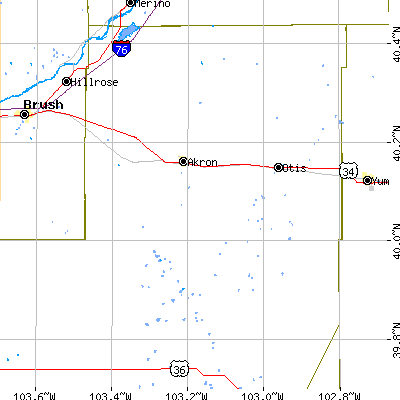Select the Hillrose town marker
Image resolution: width=400 pixels, height=400 pixels.
(67, 81)
